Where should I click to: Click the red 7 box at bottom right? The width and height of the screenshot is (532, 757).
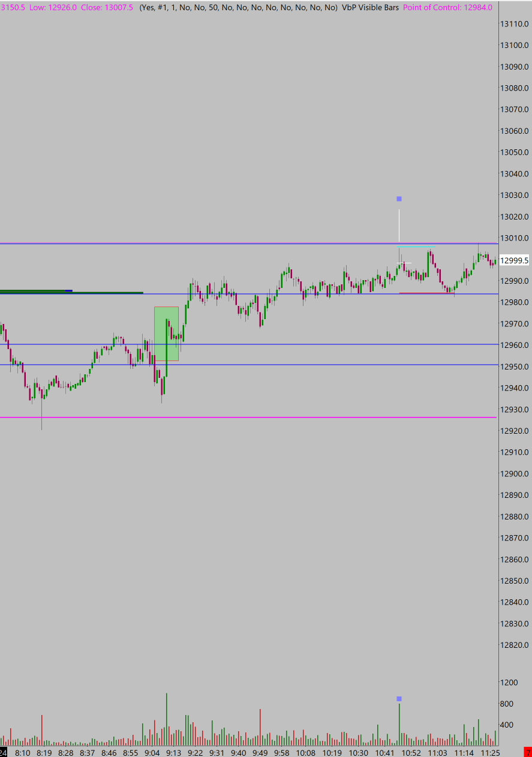(x=527, y=752)
